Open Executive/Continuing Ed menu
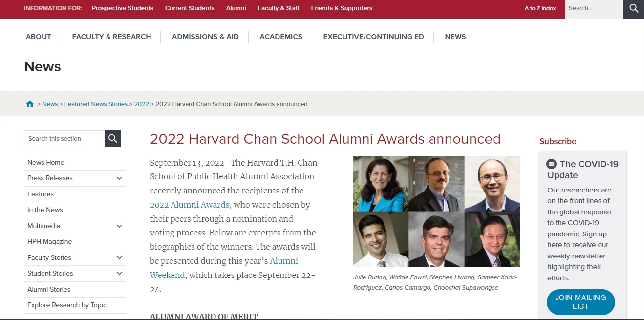This screenshot has width=644, height=320. point(373,37)
